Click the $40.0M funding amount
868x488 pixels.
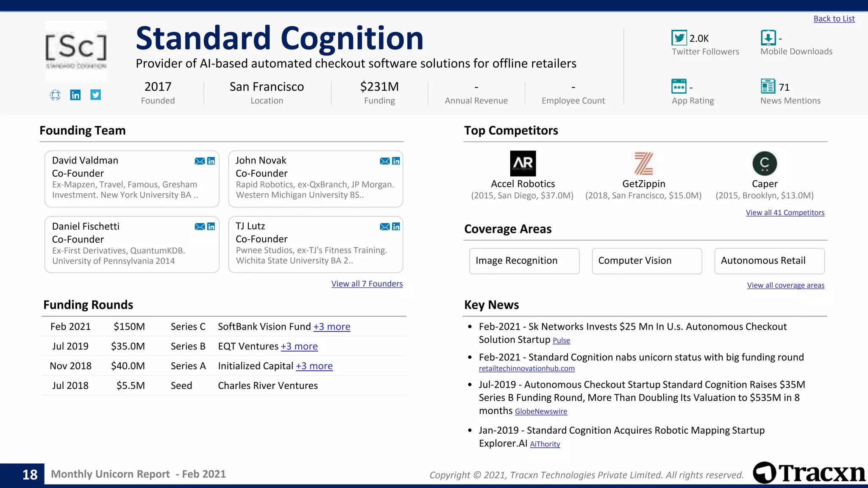pyautogui.click(x=128, y=366)
